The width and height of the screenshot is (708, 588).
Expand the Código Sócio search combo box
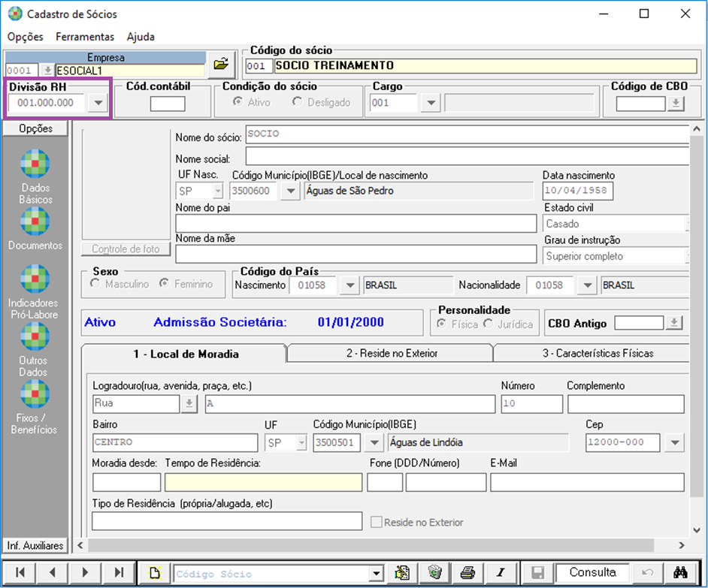[x=376, y=574]
